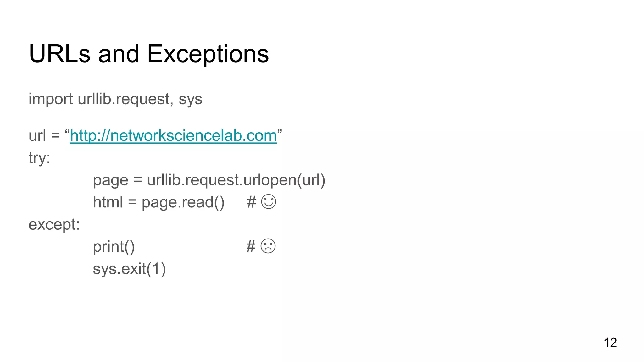
Task: Open the networksciencelab.com hyperlink
Action: (x=173, y=136)
